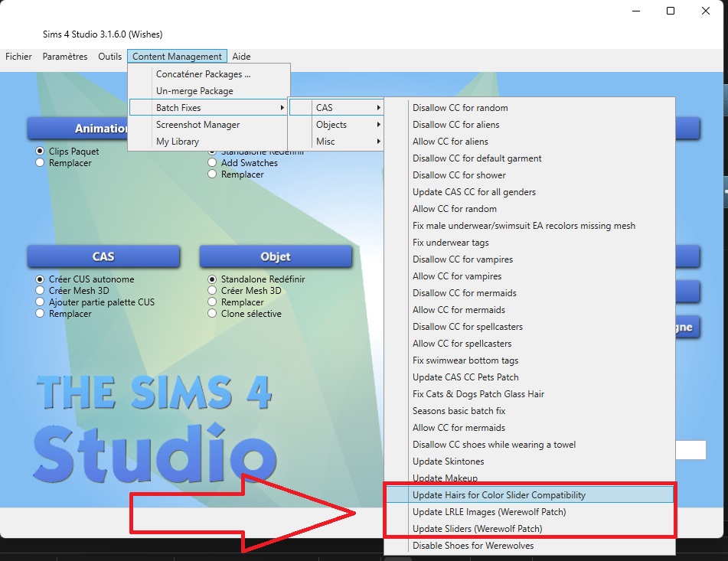Select Disallow CC for spellcasters
This screenshot has width=728, height=561.
[529, 327]
